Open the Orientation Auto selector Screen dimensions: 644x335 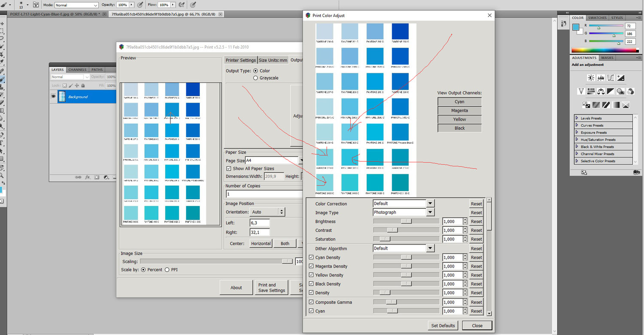pyautogui.click(x=267, y=212)
